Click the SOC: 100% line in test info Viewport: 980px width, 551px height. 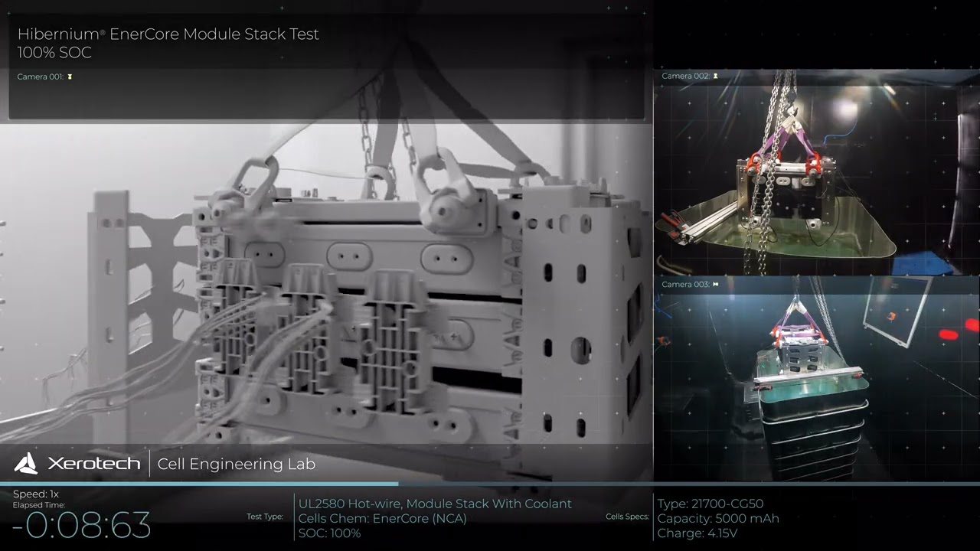tap(330, 533)
